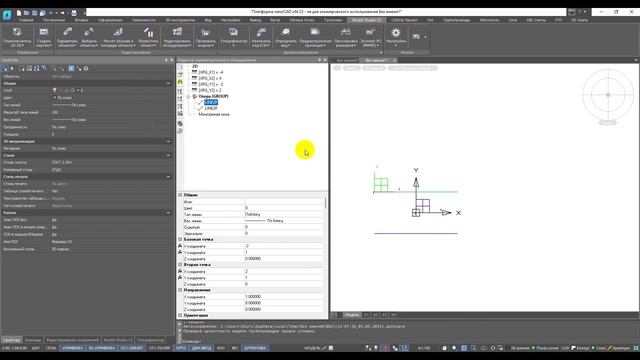Click the view compass in the drawing corner
Viewport: 640px width, 360px height.
608,95
